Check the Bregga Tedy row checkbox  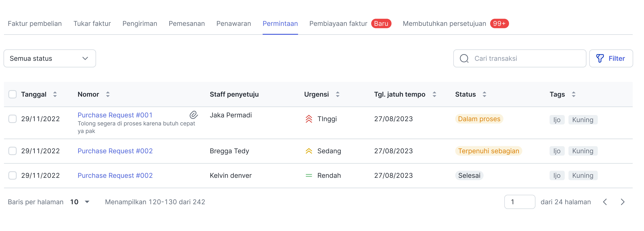pyautogui.click(x=13, y=151)
